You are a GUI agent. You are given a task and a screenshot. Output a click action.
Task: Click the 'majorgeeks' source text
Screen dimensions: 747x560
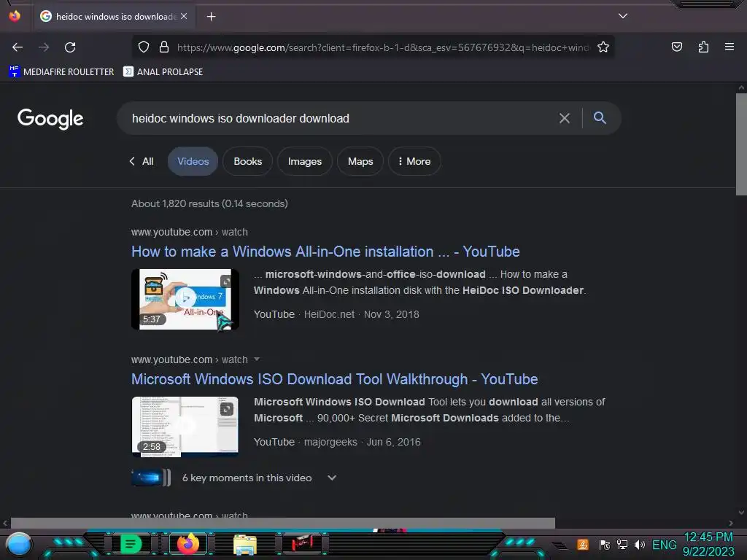pos(330,442)
